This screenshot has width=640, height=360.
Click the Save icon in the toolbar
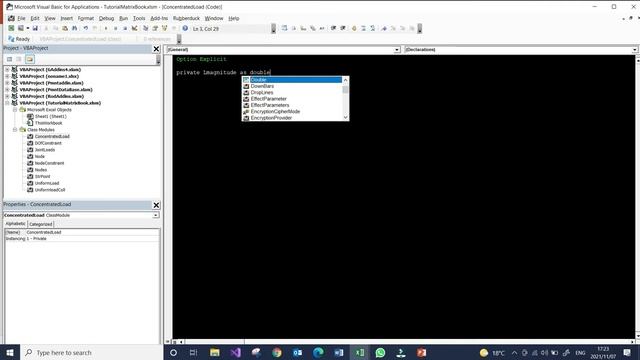35,28
